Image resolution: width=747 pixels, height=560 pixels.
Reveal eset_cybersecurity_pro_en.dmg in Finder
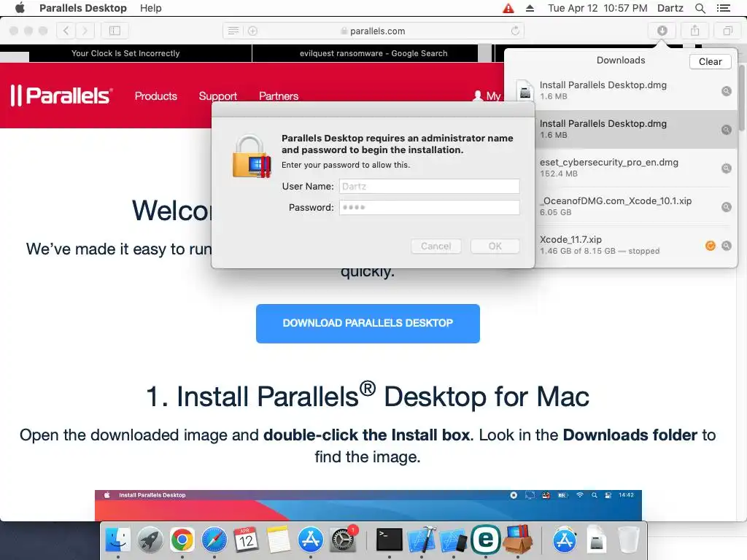coord(726,168)
